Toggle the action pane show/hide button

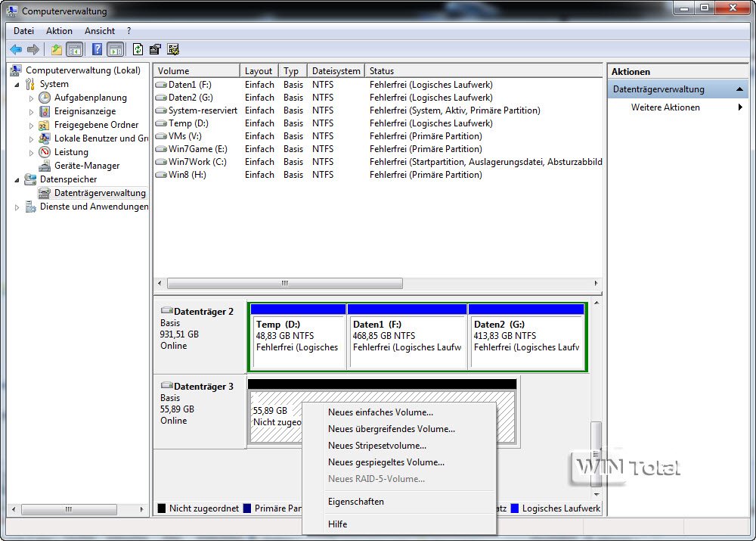click(x=115, y=49)
